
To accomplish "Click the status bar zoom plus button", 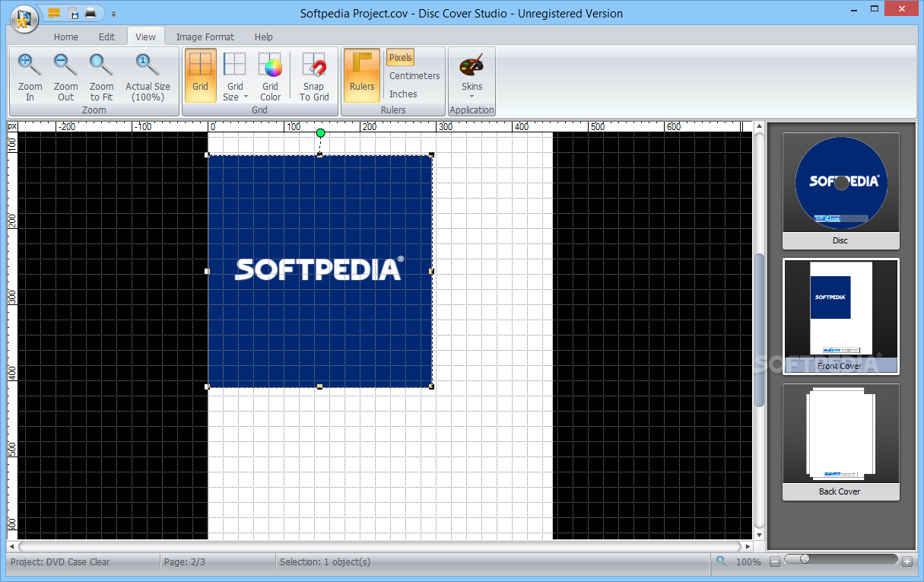I will pyautogui.click(x=907, y=562).
